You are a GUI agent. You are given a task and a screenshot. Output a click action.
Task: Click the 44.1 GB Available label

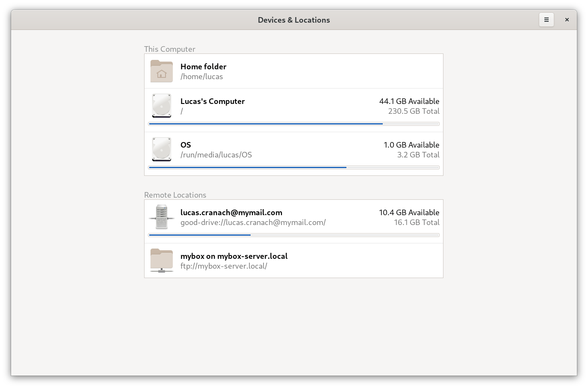(409, 101)
